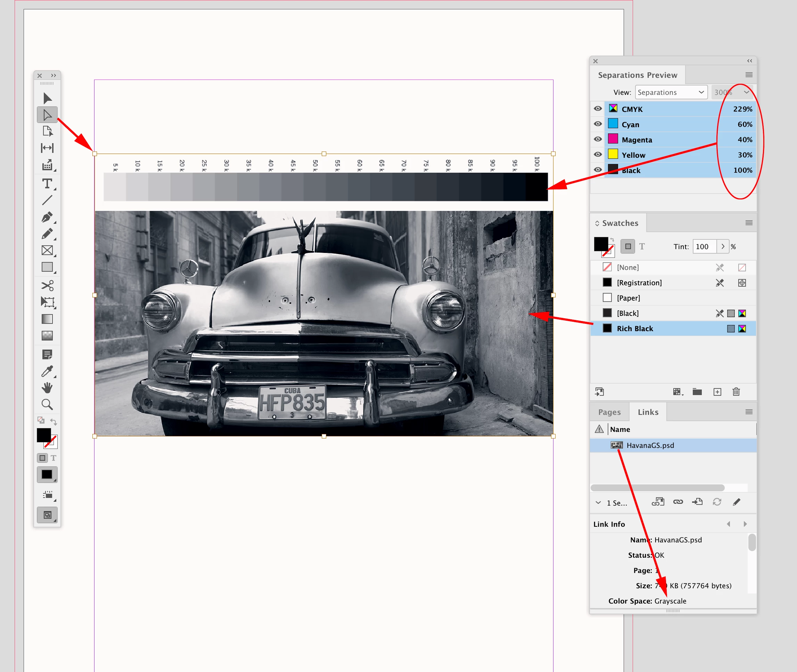Switch to the Pages tab

tap(609, 412)
